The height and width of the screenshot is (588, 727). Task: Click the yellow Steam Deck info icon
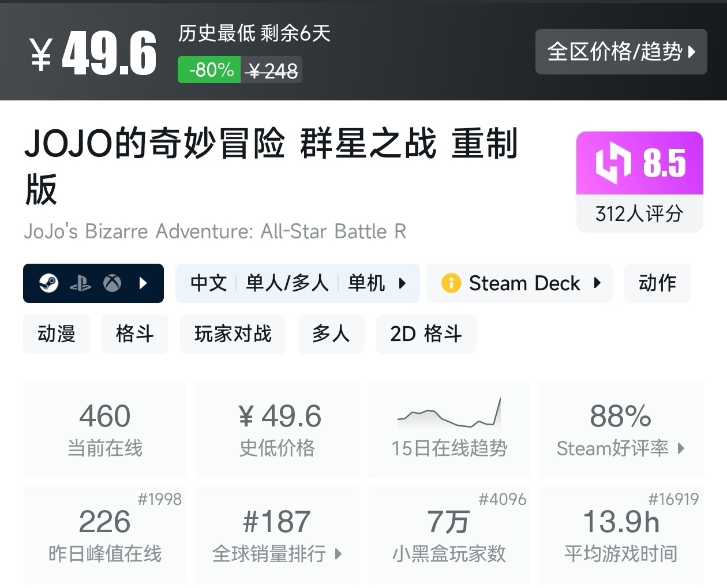451,283
